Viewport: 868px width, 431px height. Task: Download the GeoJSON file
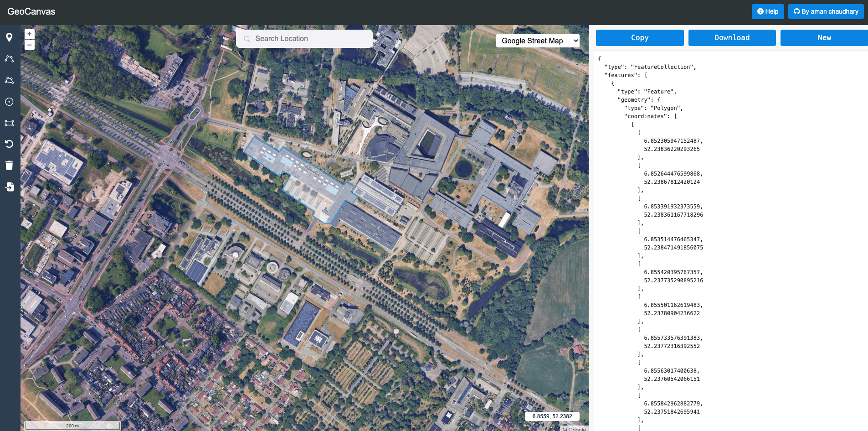(732, 38)
